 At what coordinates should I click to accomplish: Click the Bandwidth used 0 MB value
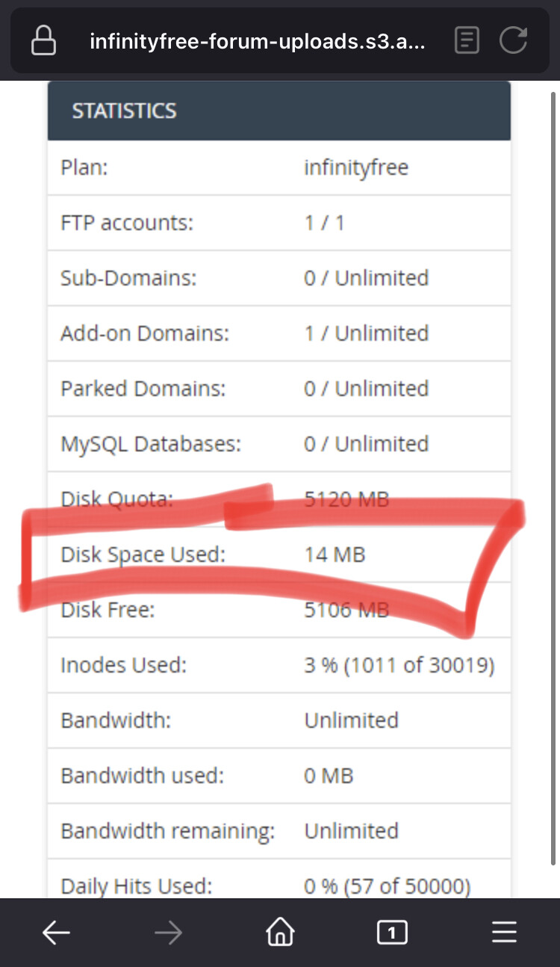[x=329, y=776]
